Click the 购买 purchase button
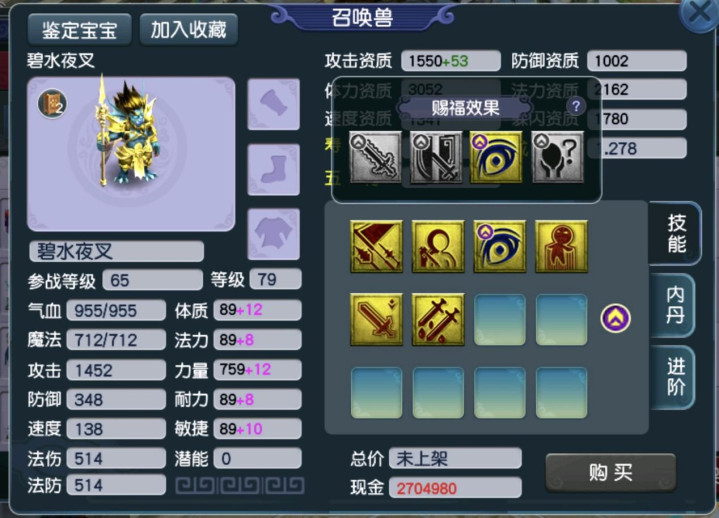Screen dimensions: 719x518 (x=610, y=472)
